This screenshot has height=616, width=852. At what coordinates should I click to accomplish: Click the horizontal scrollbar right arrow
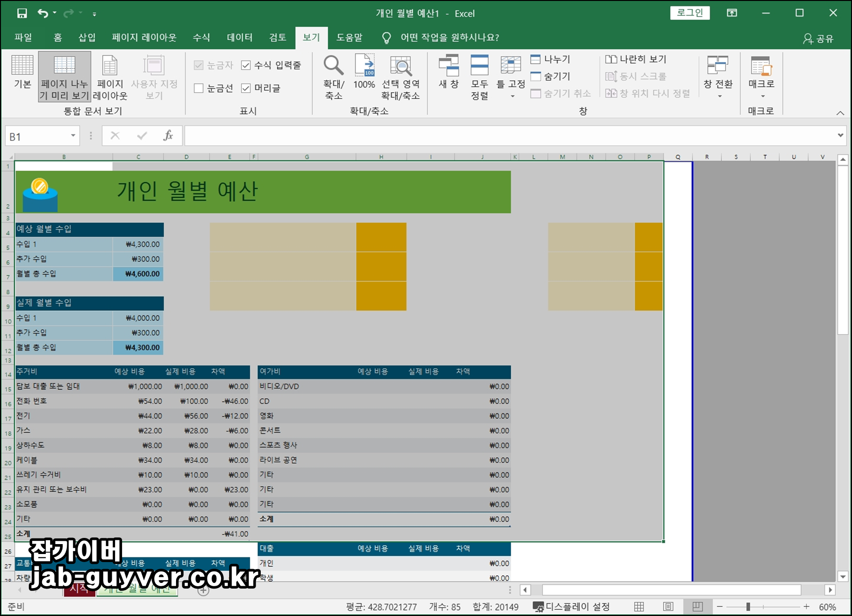pos(830,590)
